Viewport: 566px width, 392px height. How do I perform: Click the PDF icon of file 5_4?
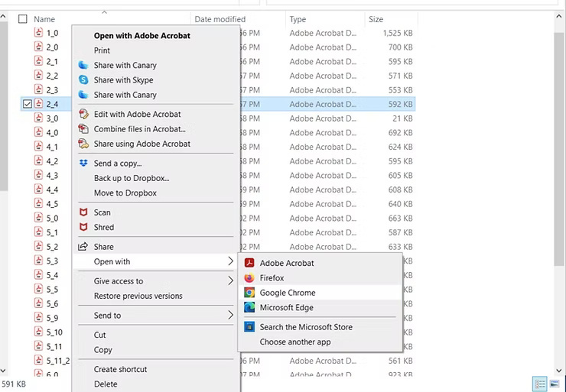click(x=38, y=275)
